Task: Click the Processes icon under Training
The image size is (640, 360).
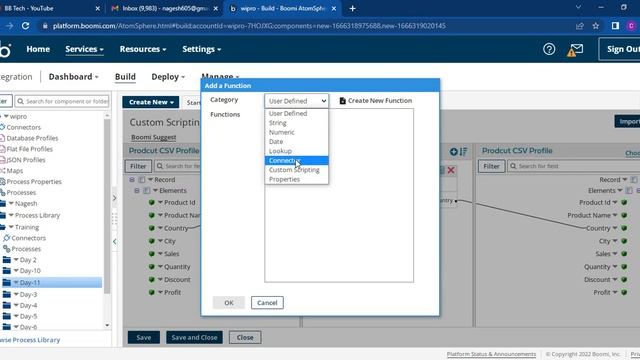Action: (x=7, y=249)
